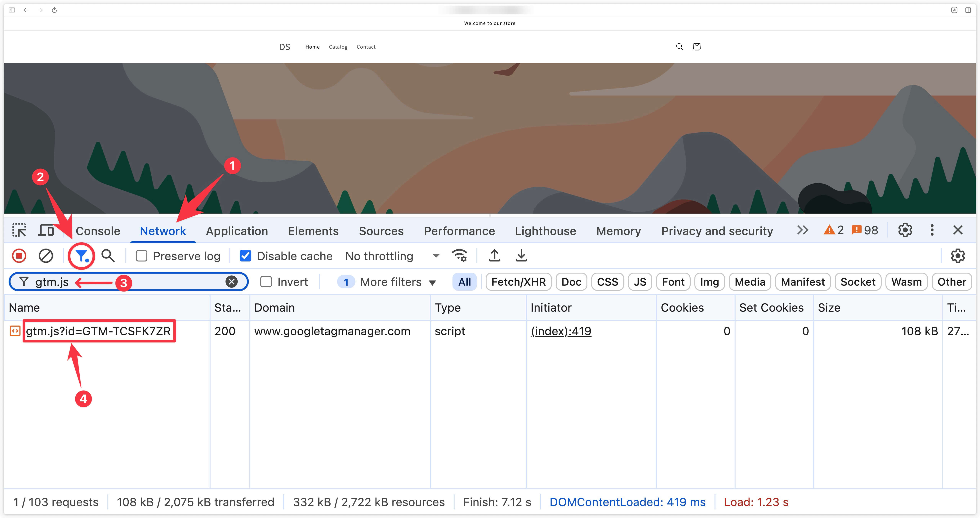Click the reader icon in address bar

[x=954, y=10]
